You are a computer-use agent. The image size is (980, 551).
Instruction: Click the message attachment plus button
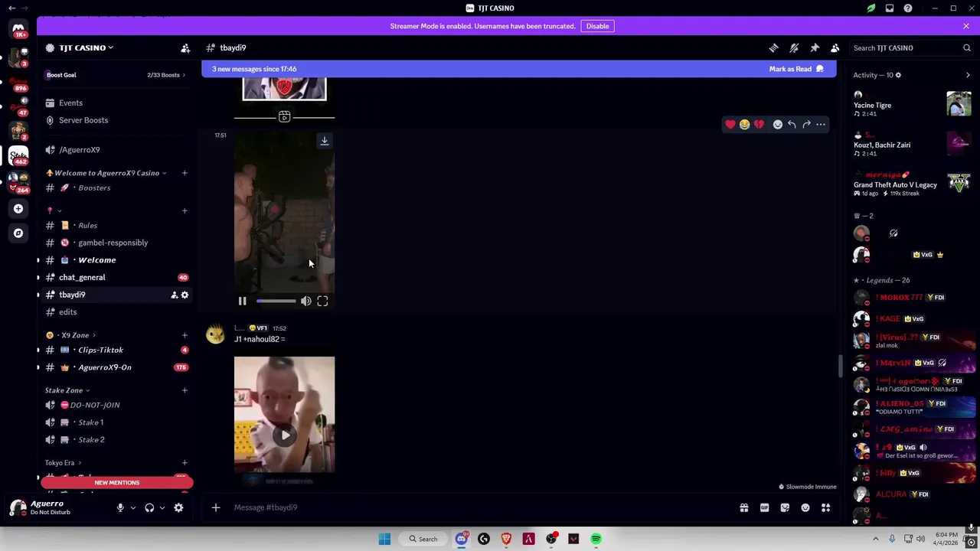point(216,507)
